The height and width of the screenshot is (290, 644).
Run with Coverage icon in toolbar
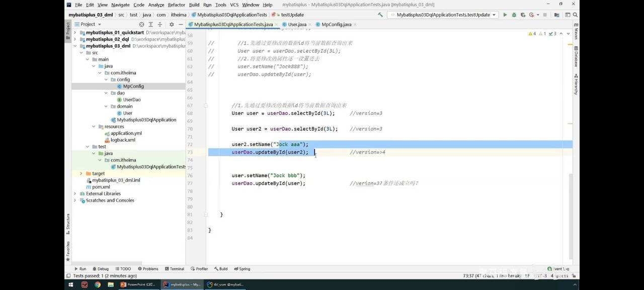[x=523, y=15]
